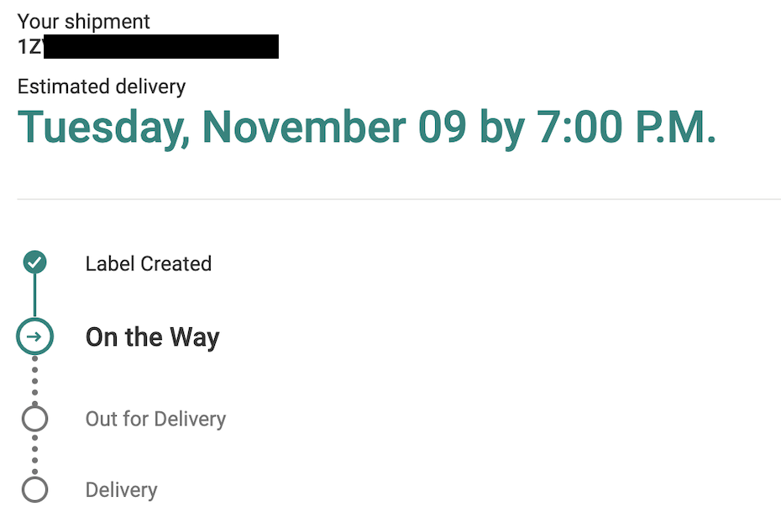
Task: Click the horizontal divider under the delivery date
Action: [x=399, y=200]
